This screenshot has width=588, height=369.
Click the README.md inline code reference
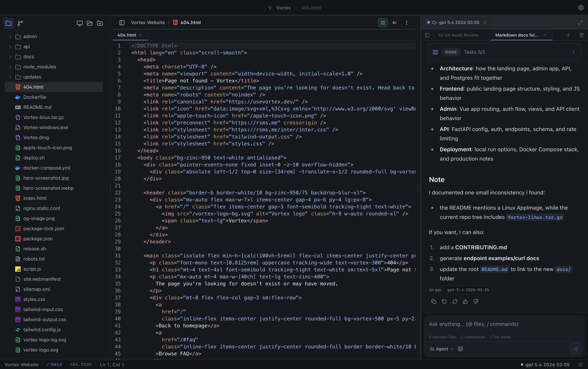[494, 269]
